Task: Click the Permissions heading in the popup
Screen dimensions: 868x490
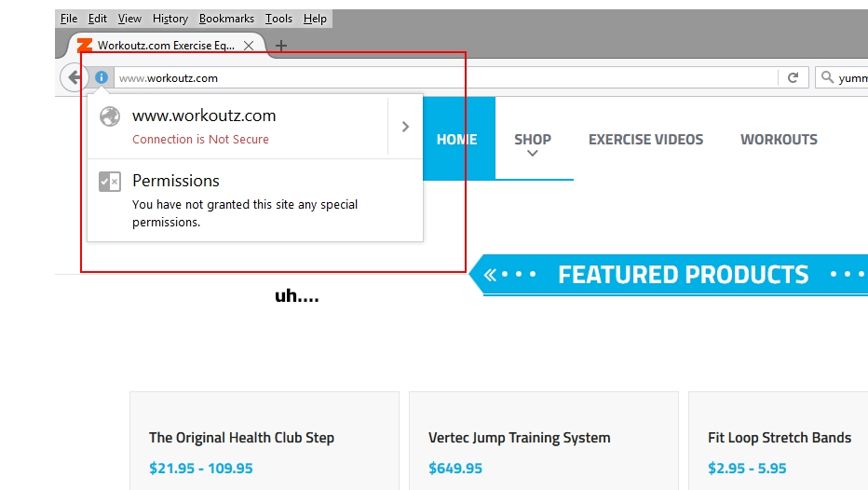Action: point(176,181)
